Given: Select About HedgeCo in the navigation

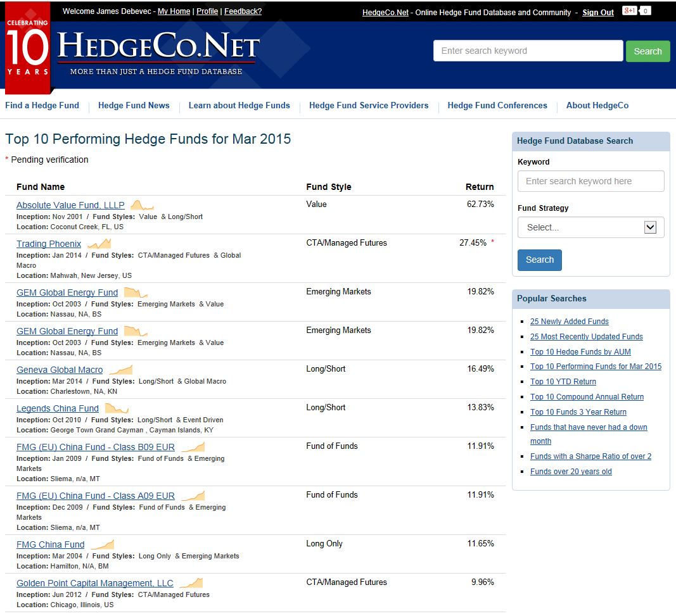Looking at the screenshot, I should tap(597, 106).
